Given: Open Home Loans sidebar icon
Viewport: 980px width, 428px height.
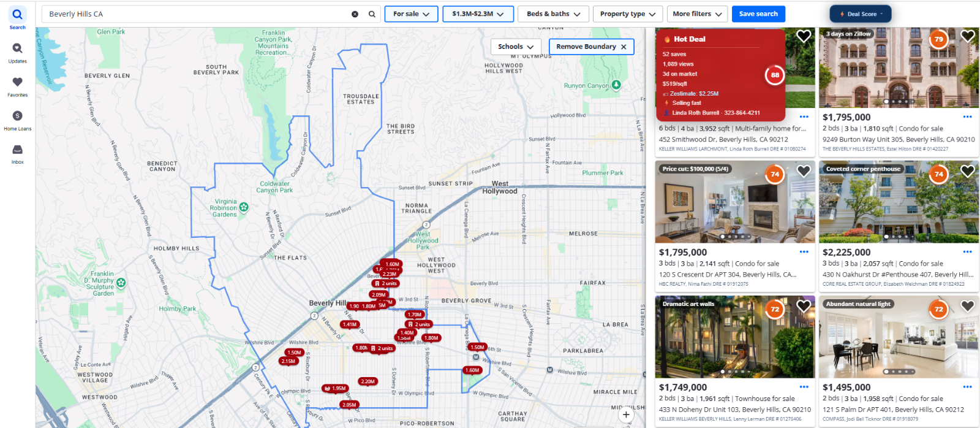Looking at the screenshot, I should point(17,120).
